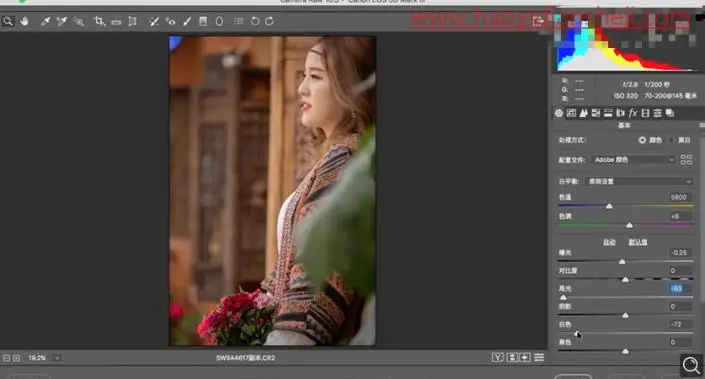Select the Crop tool
The width and height of the screenshot is (705, 379).
pos(99,21)
